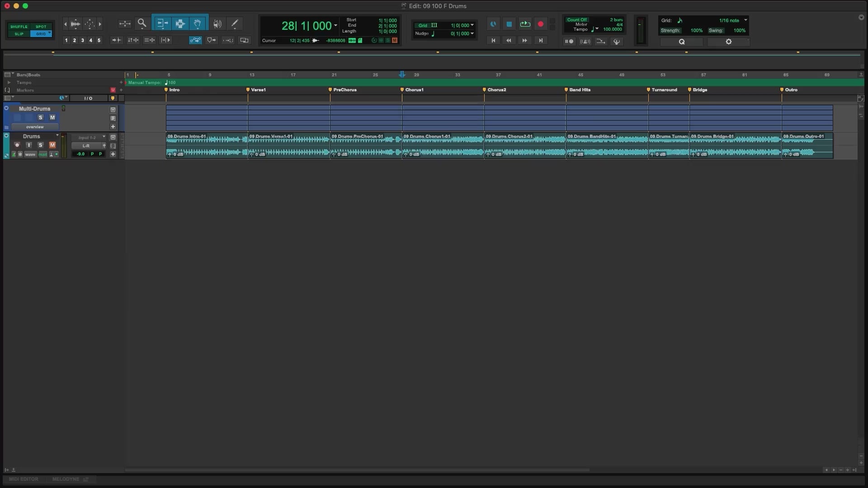Open Drums track name dropdown

pyautogui.click(x=57, y=136)
